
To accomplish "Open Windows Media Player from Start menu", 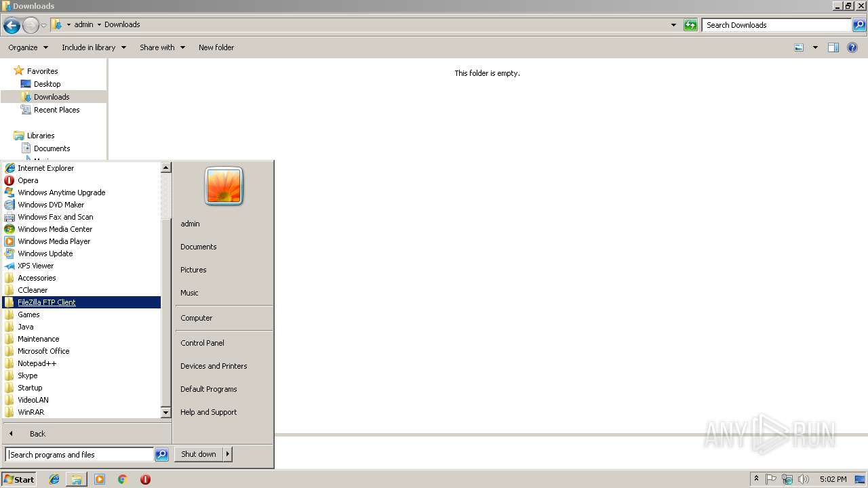I will click(x=81, y=241).
